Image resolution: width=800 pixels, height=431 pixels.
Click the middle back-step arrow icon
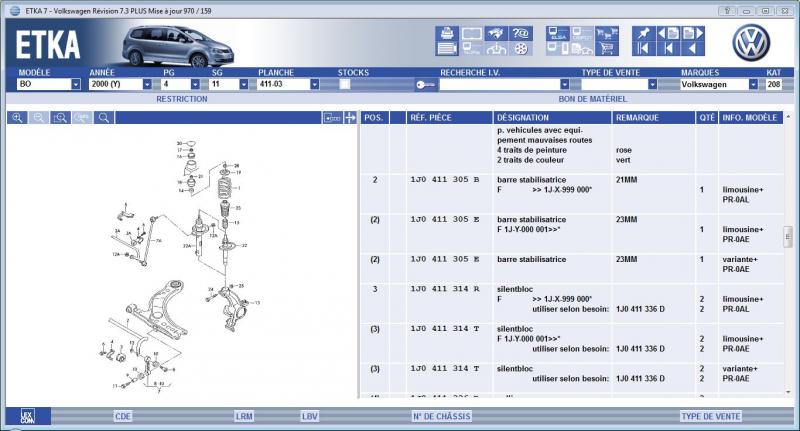[x=668, y=48]
